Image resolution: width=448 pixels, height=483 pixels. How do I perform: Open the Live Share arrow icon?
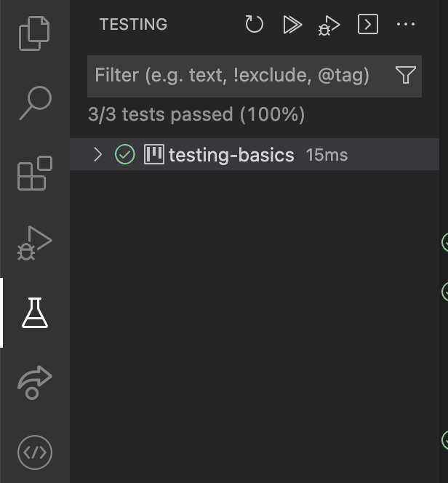34,382
